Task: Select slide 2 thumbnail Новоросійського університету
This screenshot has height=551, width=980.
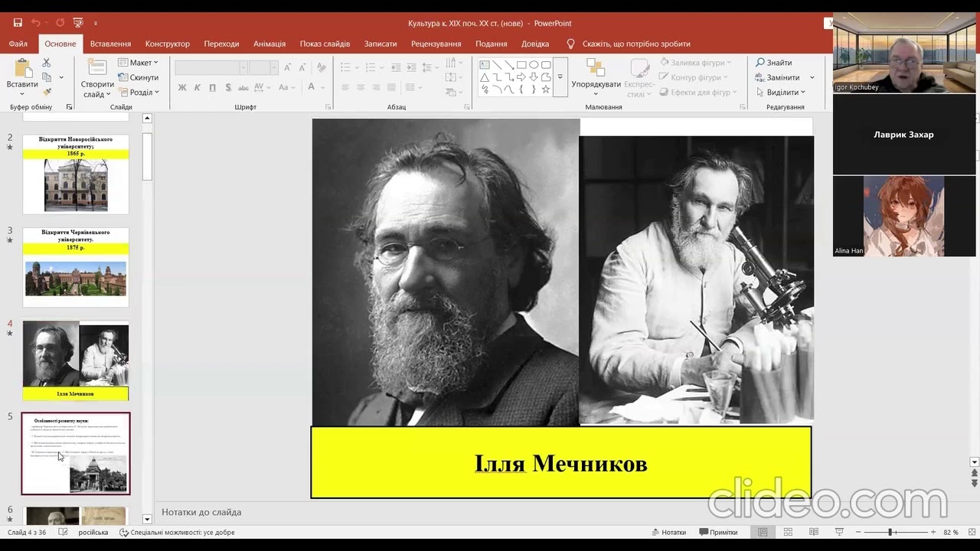Action: (x=76, y=174)
